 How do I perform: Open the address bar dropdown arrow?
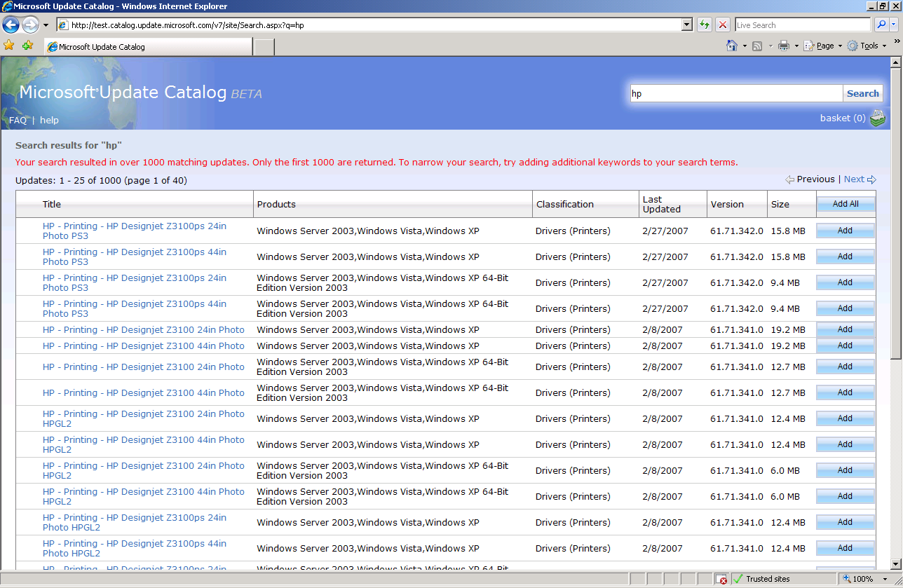pyautogui.click(x=687, y=25)
